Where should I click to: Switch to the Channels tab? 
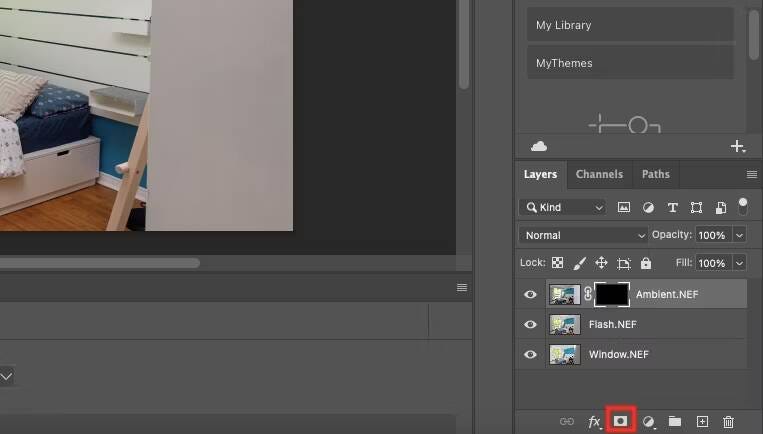click(599, 174)
